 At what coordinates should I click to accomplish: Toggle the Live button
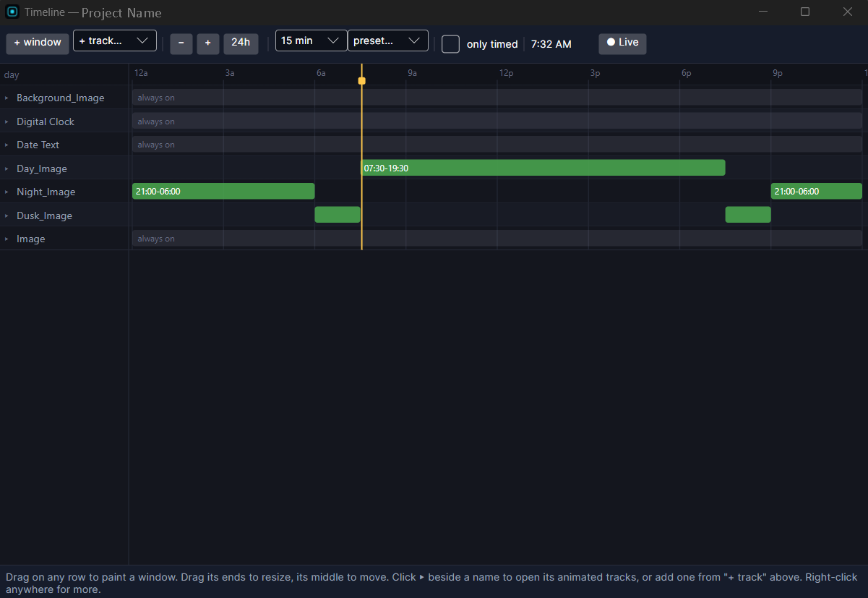[622, 43]
